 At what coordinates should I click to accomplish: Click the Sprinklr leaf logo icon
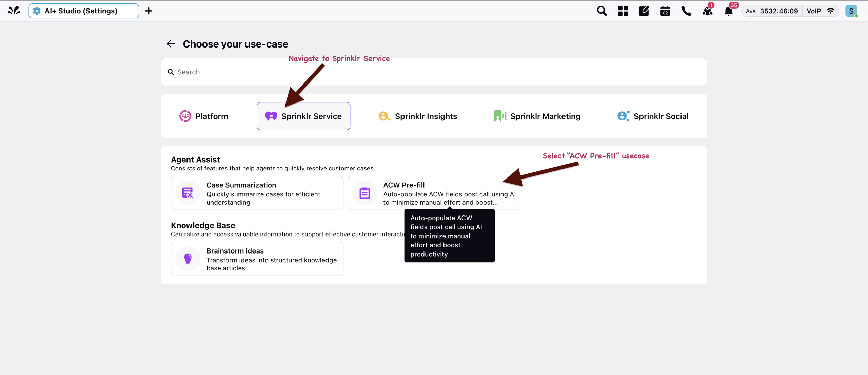(x=14, y=11)
